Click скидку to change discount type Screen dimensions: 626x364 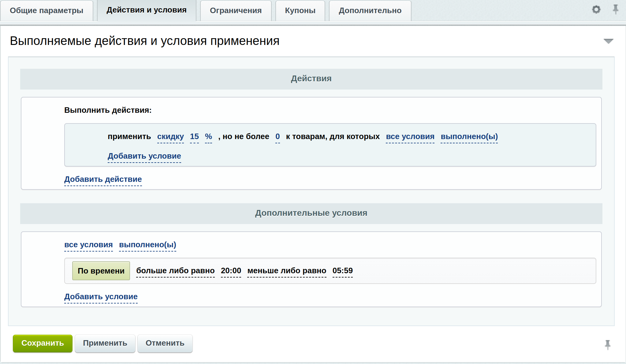tap(170, 137)
